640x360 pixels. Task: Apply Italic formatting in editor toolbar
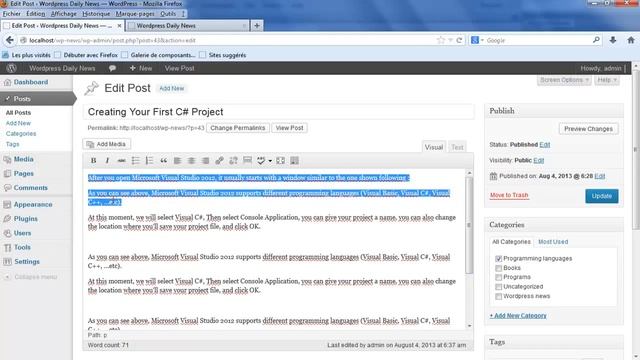tap(107, 161)
